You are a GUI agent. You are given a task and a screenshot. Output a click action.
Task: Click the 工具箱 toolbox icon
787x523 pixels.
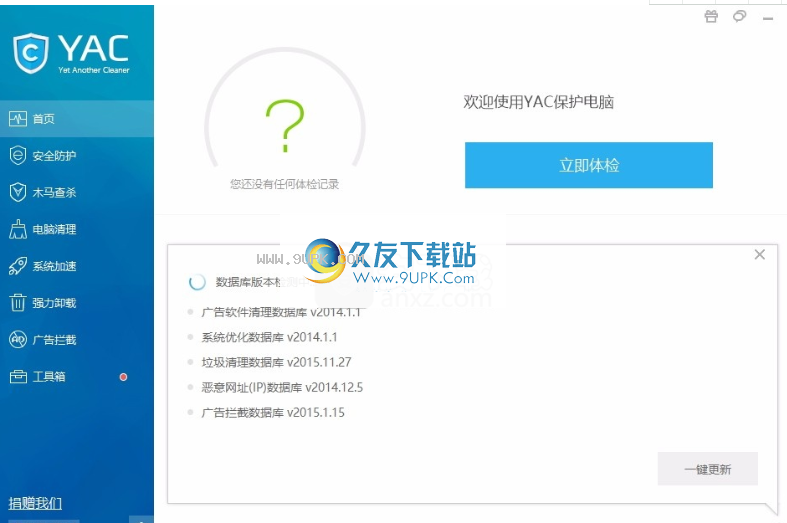[x=18, y=376]
